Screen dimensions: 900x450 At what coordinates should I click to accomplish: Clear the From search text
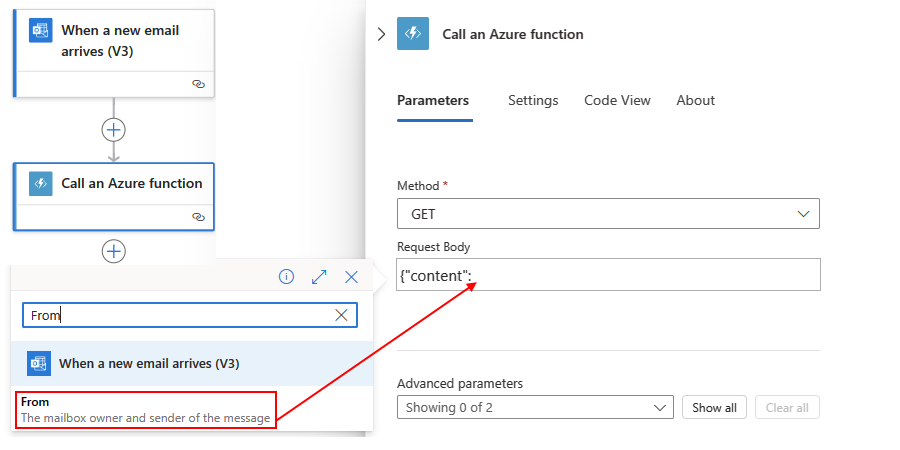[x=341, y=315]
